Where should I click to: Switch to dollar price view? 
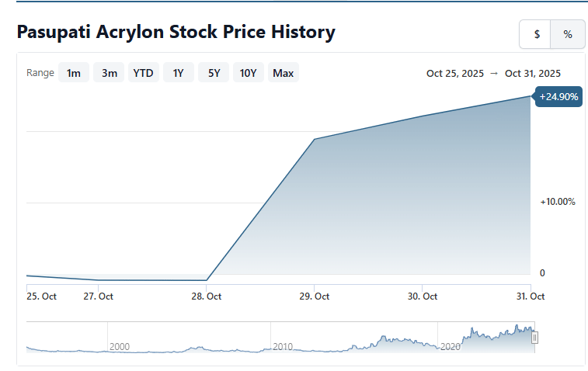tap(536, 34)
